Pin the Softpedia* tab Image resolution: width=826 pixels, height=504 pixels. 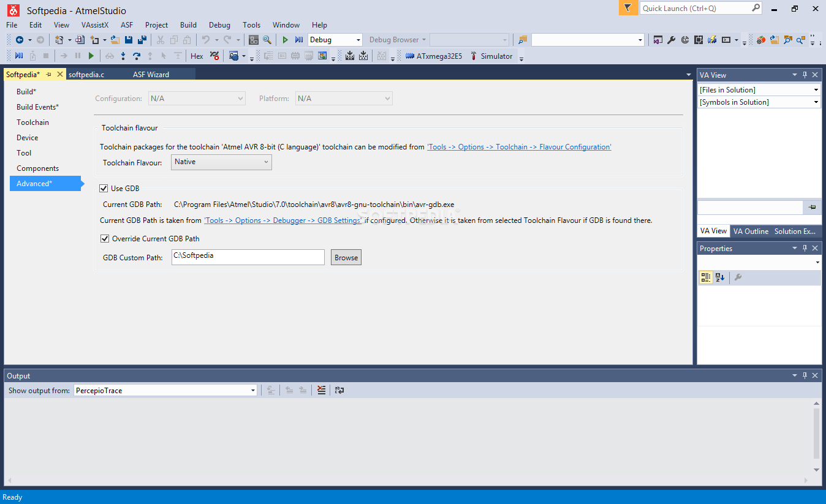coord(49,74)
